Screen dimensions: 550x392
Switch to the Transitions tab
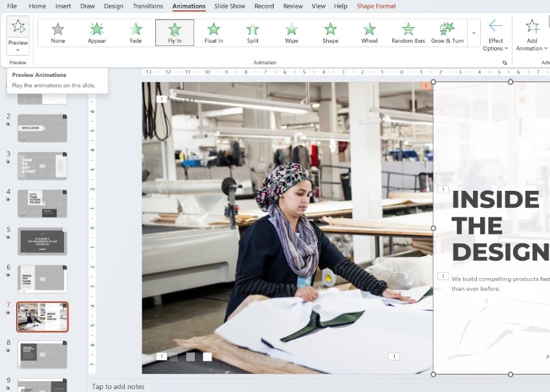coord(148,6)
